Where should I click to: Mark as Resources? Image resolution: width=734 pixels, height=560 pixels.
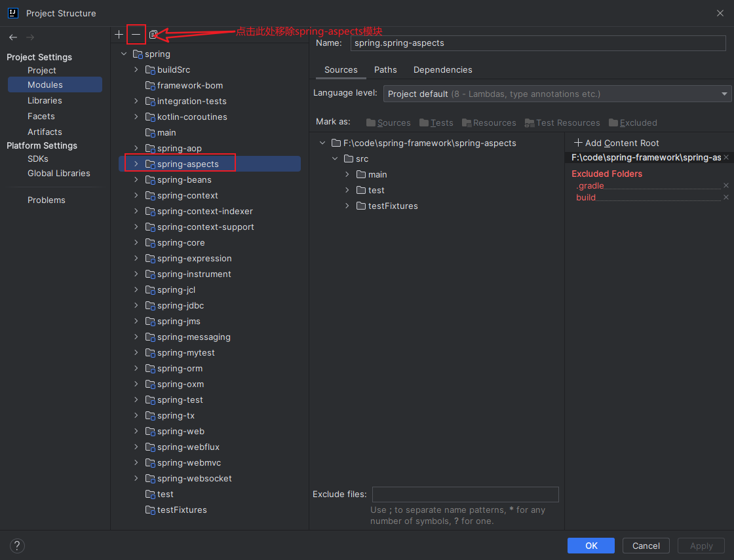tap(489, 122)
